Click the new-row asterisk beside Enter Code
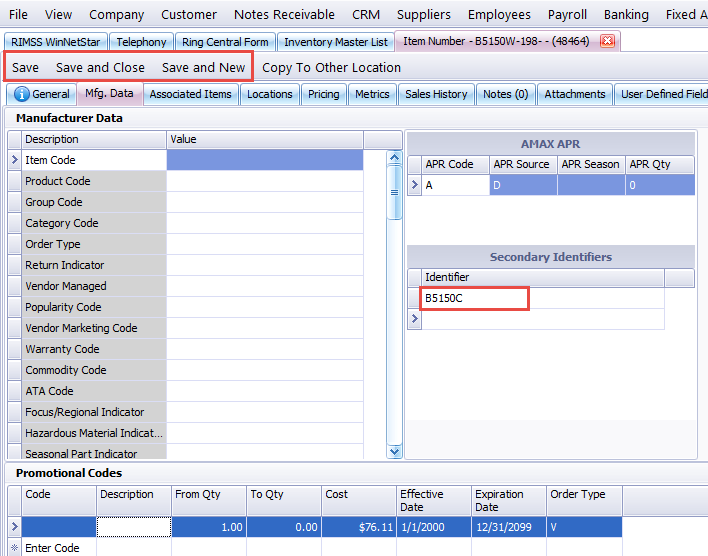This screenshot has width=708, height=556. [14, 548]
